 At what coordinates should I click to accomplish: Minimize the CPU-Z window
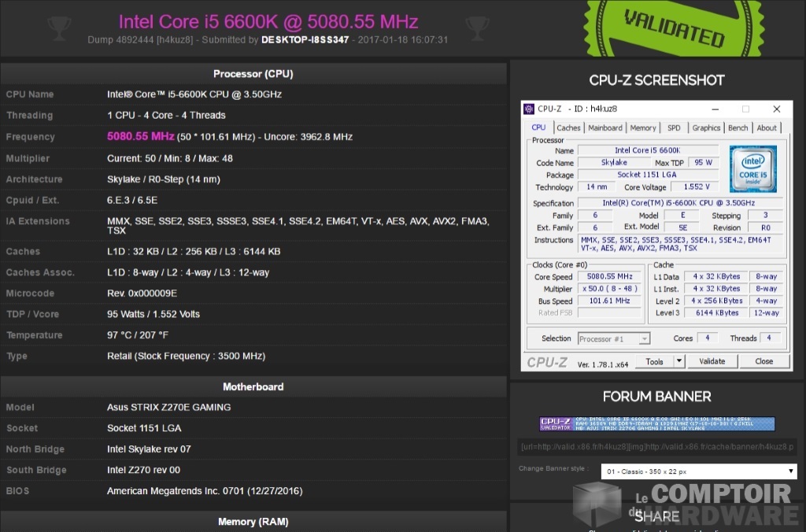click(715, 109)
